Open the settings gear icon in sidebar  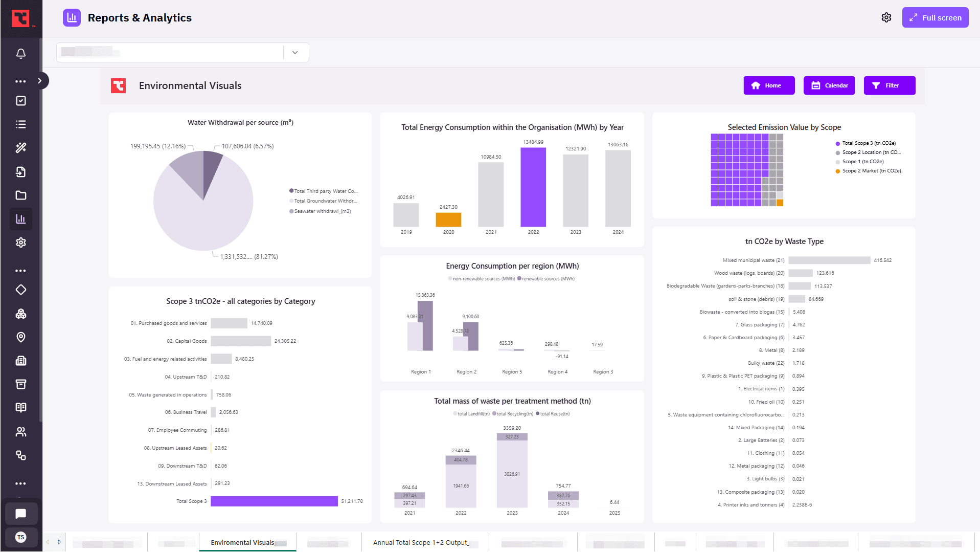[21, 242]
